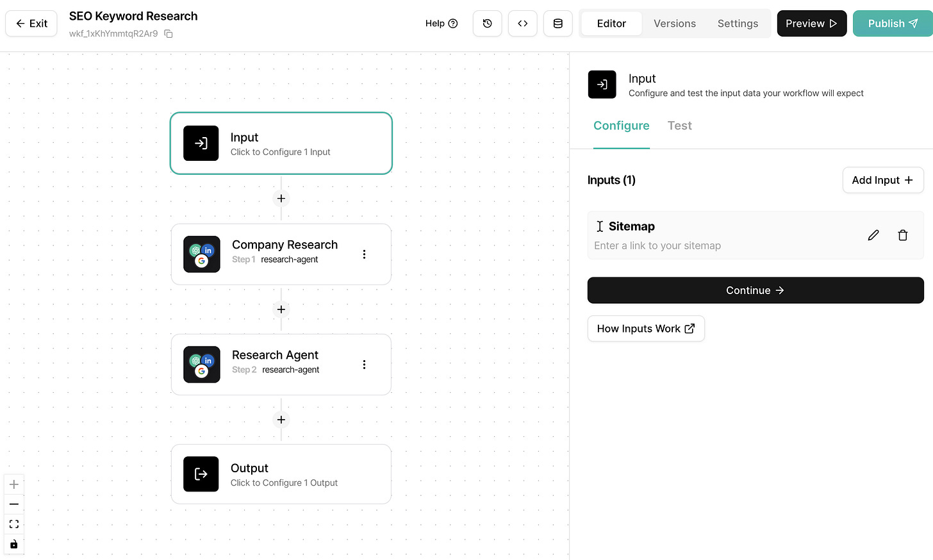This screenshot has height=560, width=933.
Task: Zoom out using the canvas minus icon
Action: [x=14, y=504]
